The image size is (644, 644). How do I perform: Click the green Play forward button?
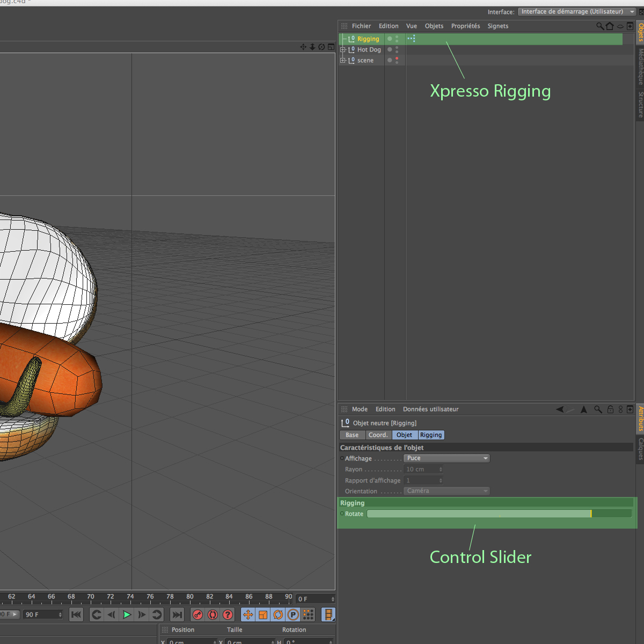pyautogui.click(x=127, y=614)
